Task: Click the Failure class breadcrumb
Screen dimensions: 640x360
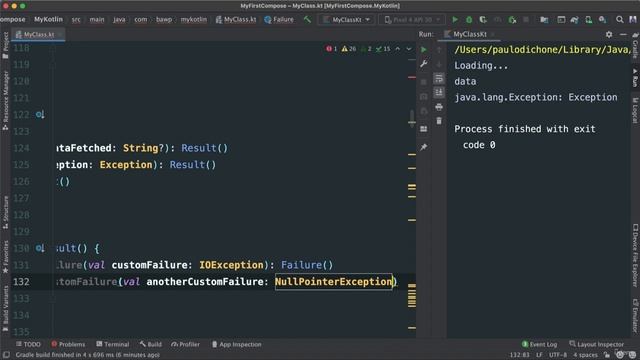Action: [279, 19]
